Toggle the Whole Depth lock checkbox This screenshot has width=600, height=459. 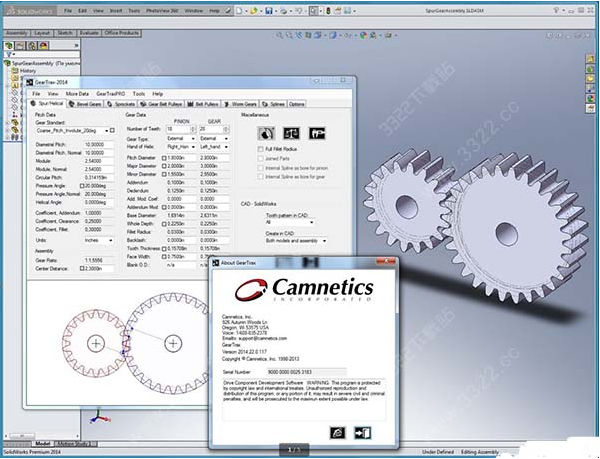(x=164, y=224)
